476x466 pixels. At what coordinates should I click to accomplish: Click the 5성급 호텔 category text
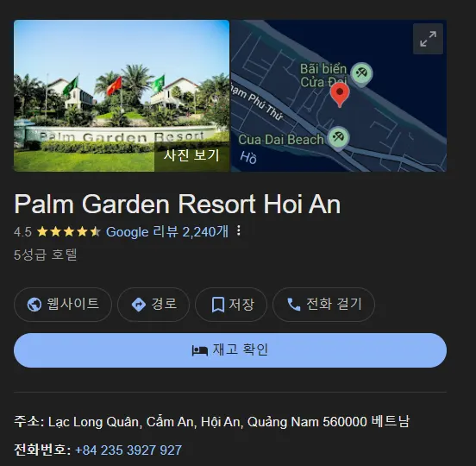46,255
